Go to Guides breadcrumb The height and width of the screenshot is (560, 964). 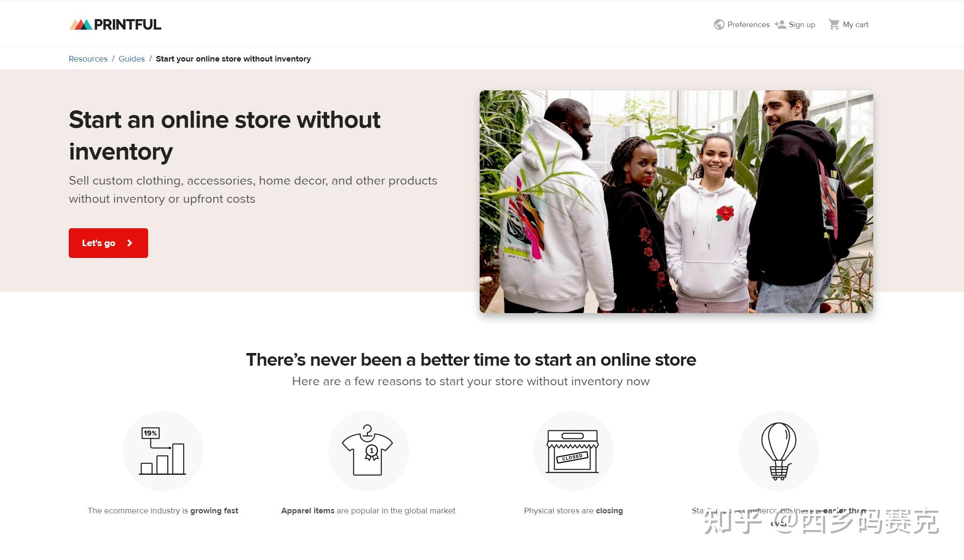pyautogui.click(x=132, y=59)
